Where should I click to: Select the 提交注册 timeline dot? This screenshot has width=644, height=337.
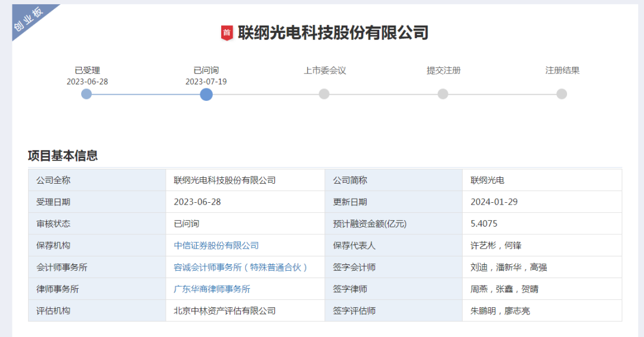[x=442, y=94]
